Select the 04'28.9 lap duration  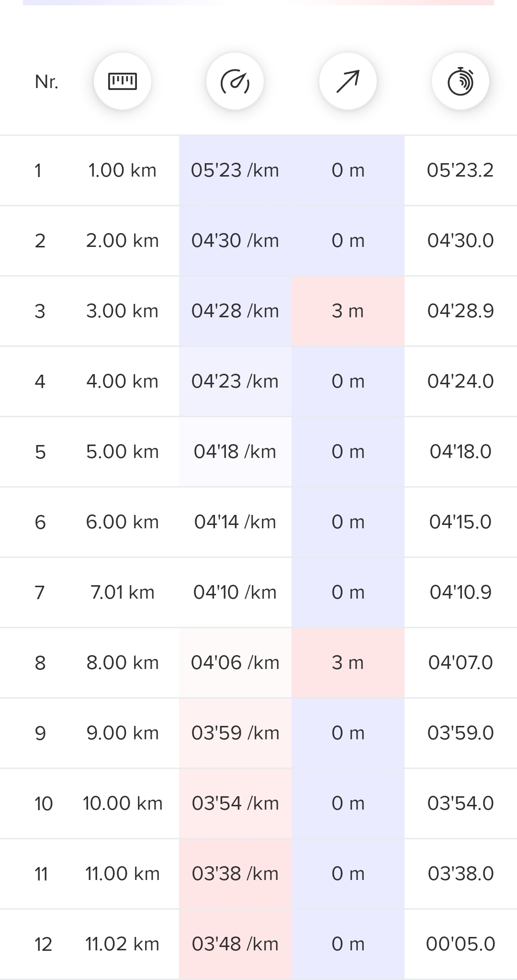pyautogui.click(x=460, y=311)
